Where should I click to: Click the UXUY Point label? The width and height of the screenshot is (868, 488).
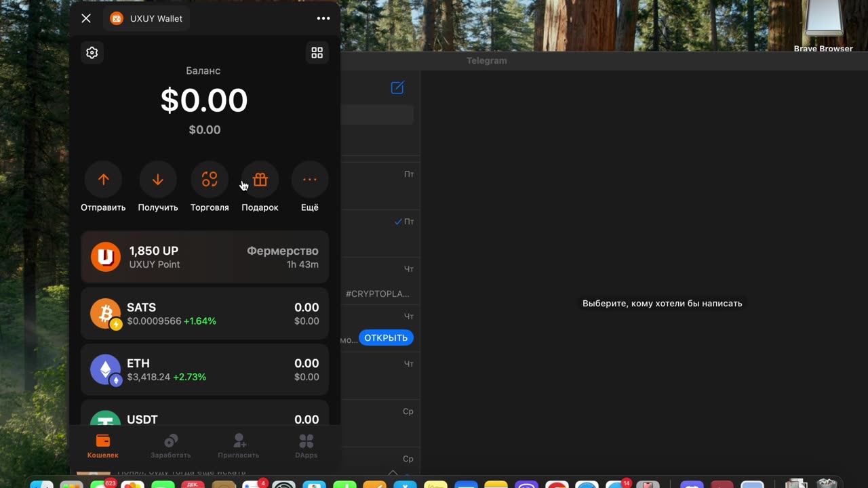coord(155,264)
